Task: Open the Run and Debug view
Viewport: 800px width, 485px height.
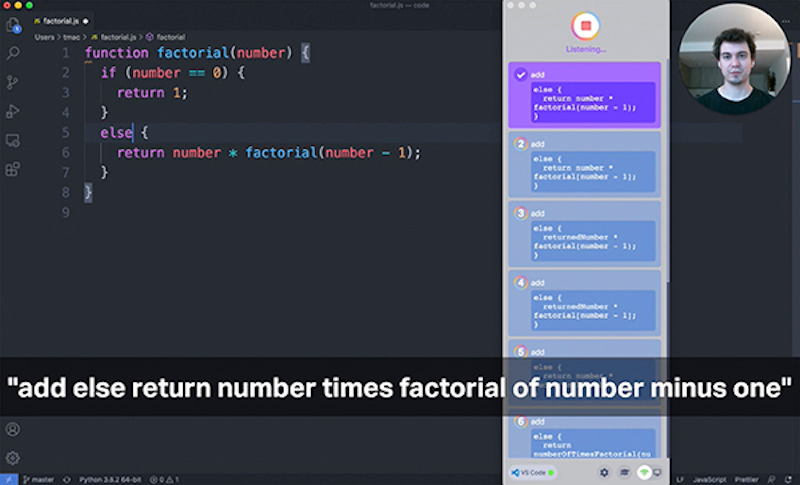Action: point(13,111)
